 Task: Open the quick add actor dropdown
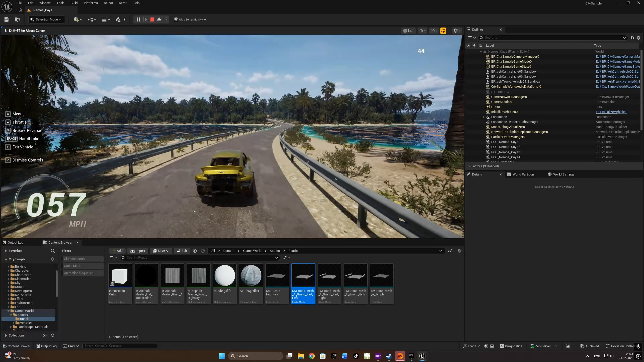[x=78, y=20]
